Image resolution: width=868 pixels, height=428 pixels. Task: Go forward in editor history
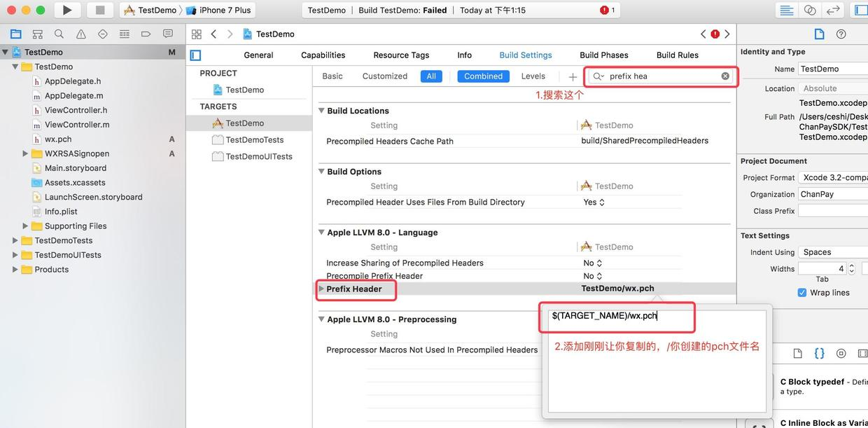(x=230, y=34)
